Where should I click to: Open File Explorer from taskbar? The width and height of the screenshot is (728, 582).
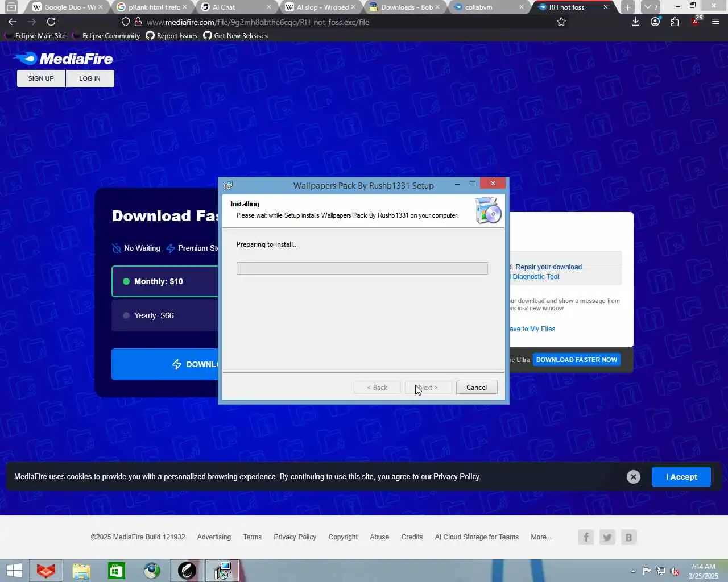click(x=81, y=571)
